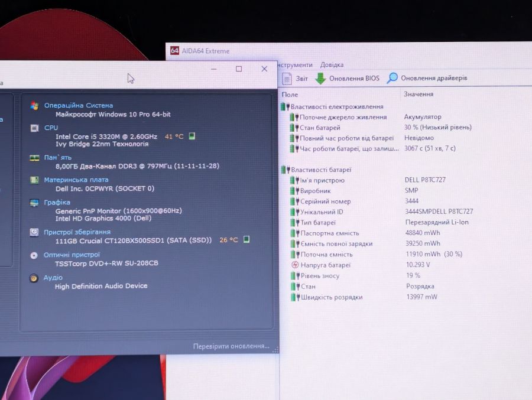This screenshot has height=400, width=532.
Task: Open the Аудіо section link
Action: pos(53,278)
